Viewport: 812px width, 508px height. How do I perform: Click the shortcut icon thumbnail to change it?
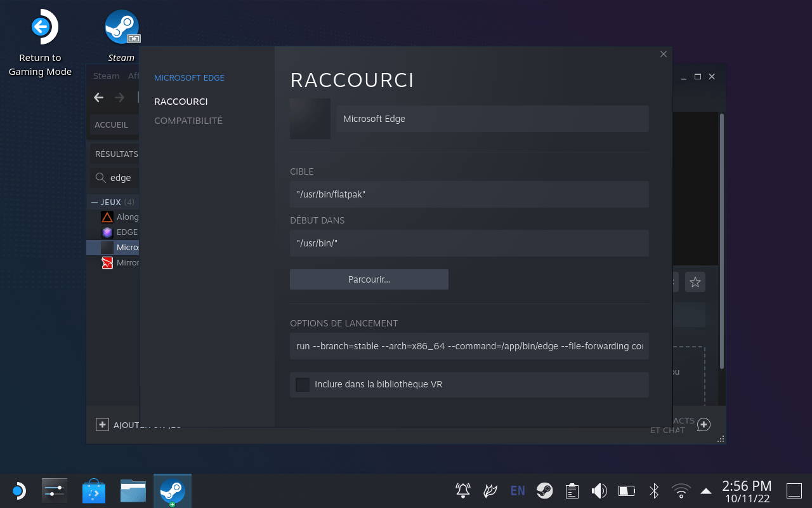click(x=310, y=119)
